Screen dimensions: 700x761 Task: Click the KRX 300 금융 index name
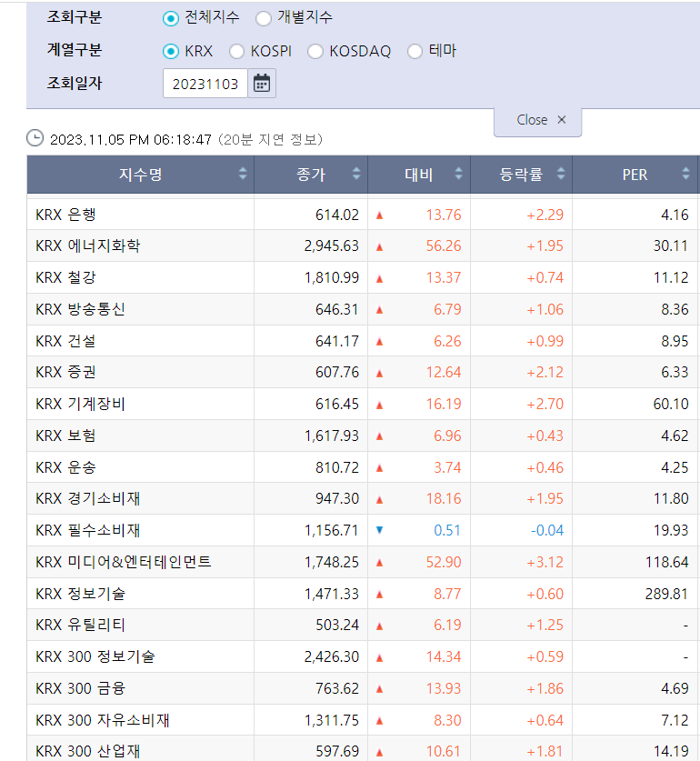[x=81, y=688]
